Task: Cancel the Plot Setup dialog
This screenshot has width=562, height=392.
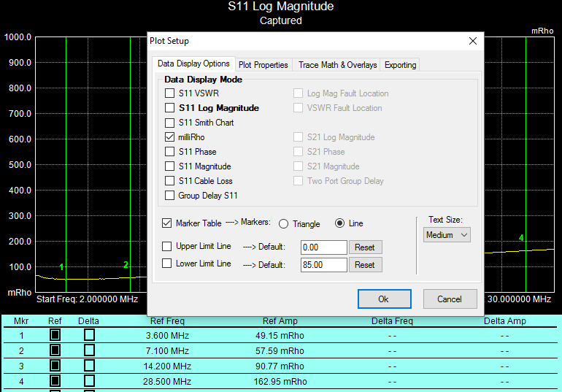Action: coord(450,299)
